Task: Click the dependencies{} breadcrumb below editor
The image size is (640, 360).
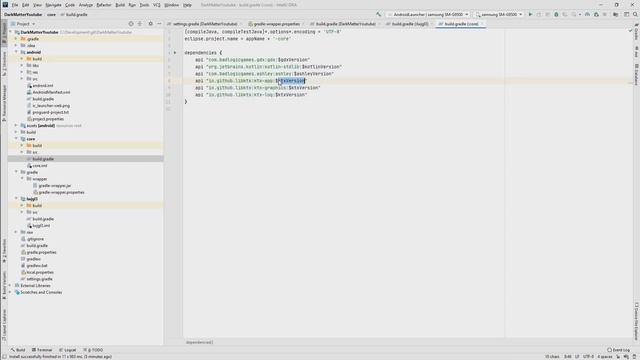Action: [x=200, y=342]
